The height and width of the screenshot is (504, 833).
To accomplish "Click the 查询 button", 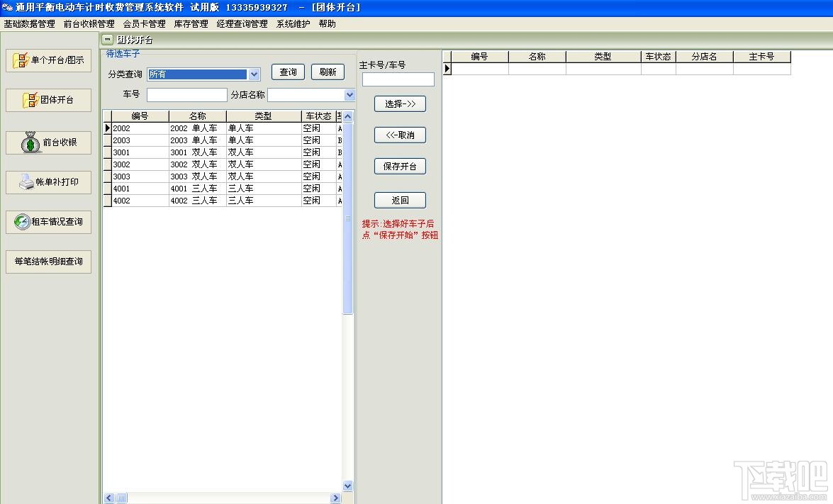I will point(288,72).
